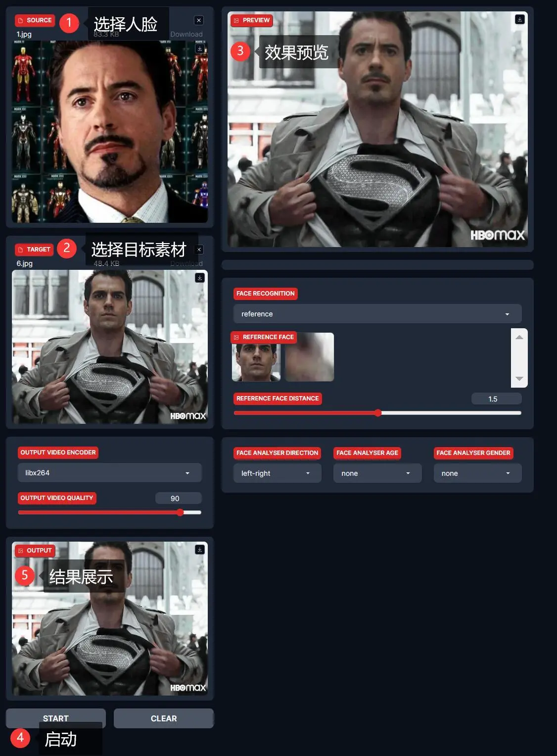Click the Reference Face Distance slider handle

coord(378,413)
